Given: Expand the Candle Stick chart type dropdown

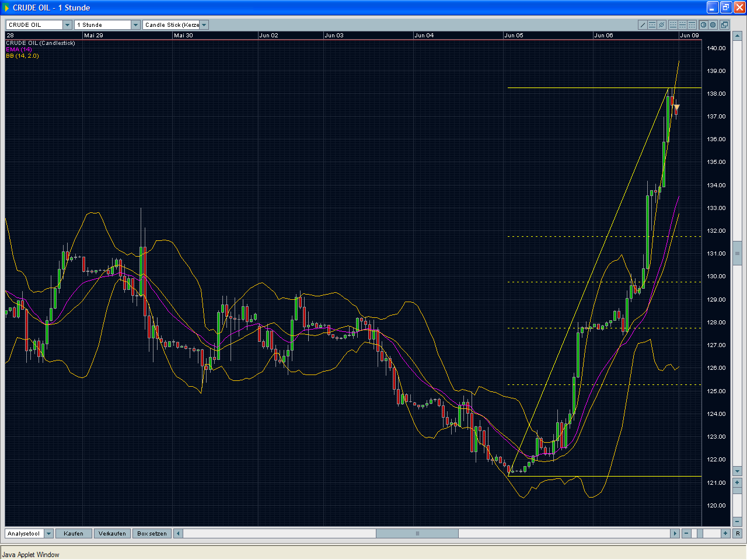Looking at the screenshot, I should click(204, 25).
